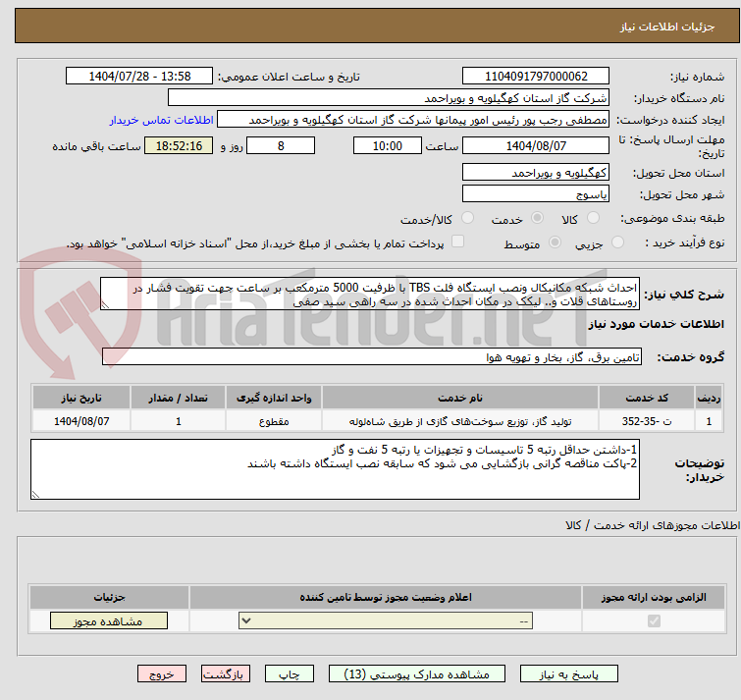Click the buyer organization name field
This screenshot has height=700, width=741.
click(389, 98)
